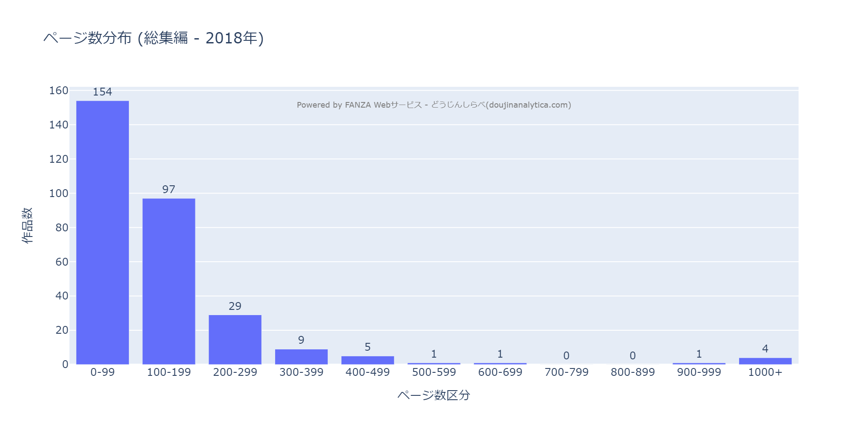Screen dimensions: 868x434
Task: Click the 400-499 bar
Action: 368,360
